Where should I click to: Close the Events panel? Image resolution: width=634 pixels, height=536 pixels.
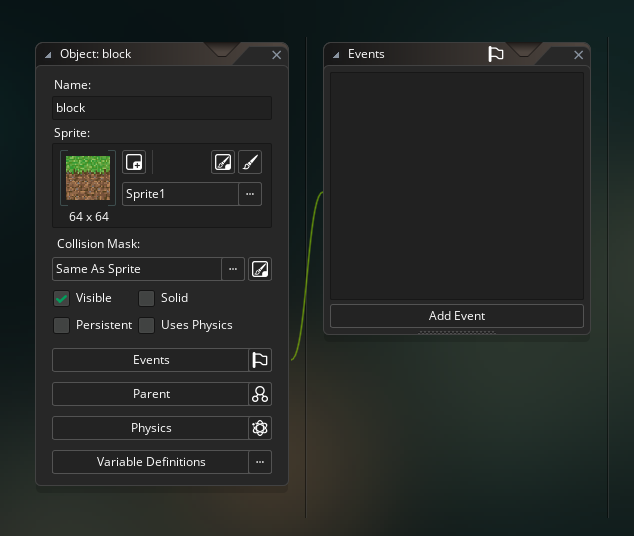pyautogui.click(x=579, y=55)
